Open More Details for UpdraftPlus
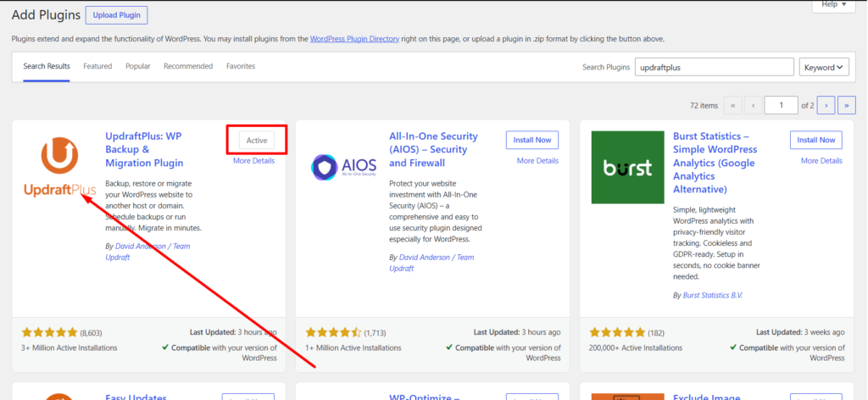The image size is (868, 400). click(x=253, y=161)
